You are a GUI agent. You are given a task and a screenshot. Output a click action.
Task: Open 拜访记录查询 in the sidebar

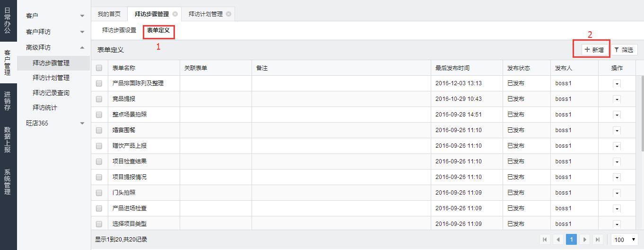pyautogui.click(x=51, y=93)
